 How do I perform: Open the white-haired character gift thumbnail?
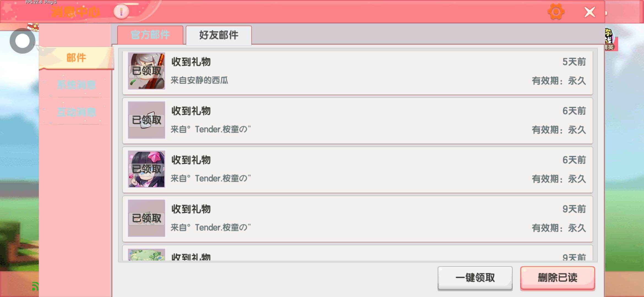(x=146, y=71)
